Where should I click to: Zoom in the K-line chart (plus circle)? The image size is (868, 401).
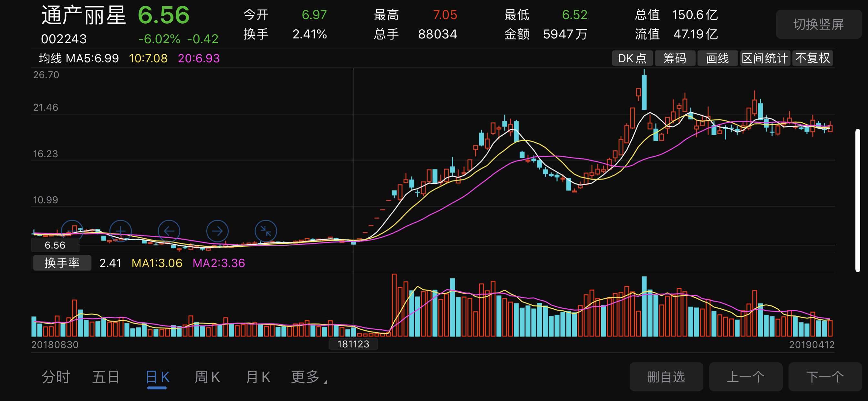click(121, 231)
